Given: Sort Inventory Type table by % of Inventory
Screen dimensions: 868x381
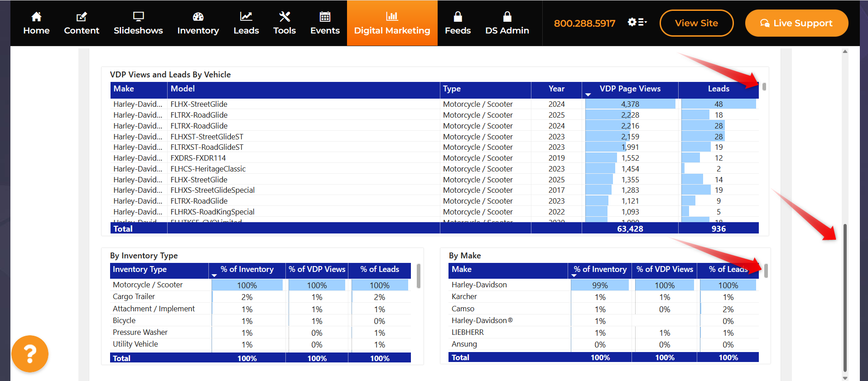Looking at the screenshot, I should click(x=247, y=270).
